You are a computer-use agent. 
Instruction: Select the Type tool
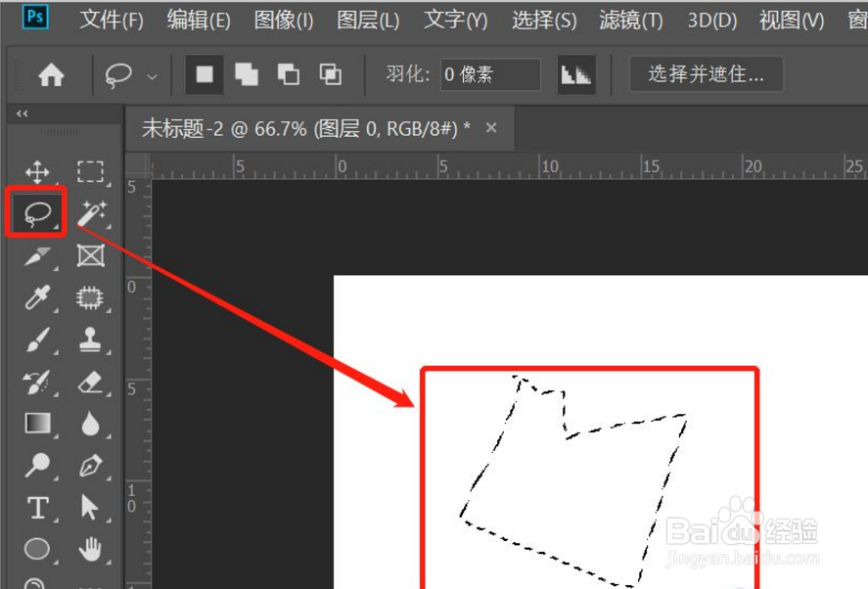click(x=39, y=509)
